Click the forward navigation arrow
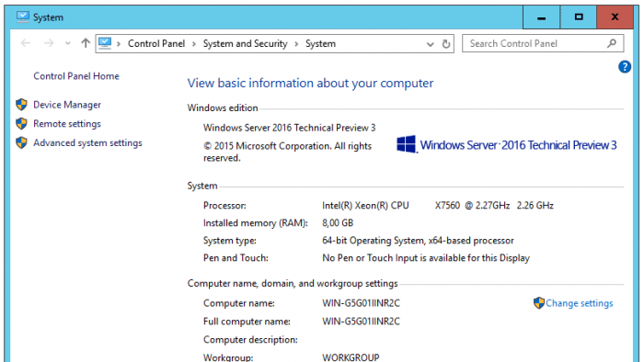Image resolution: width=644 pixels, height=362 pixels. (x=49, y=43)
